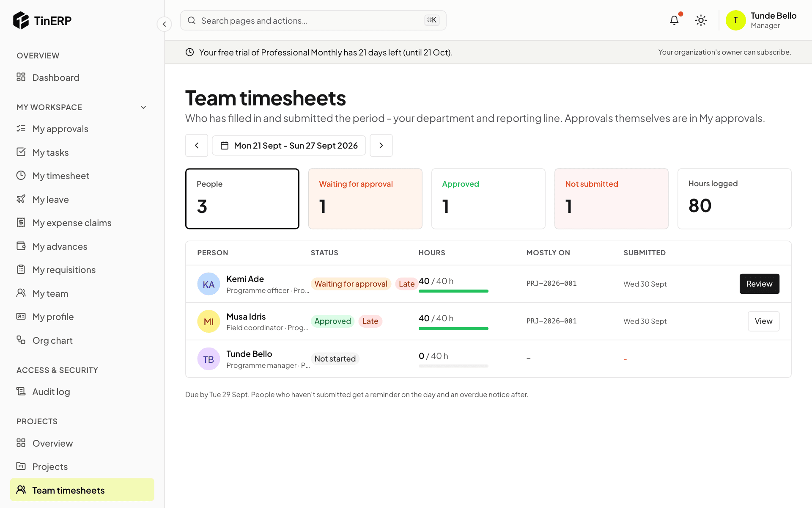
Task: Click the My timesheet clock icon
Action: tap(21, 175)
